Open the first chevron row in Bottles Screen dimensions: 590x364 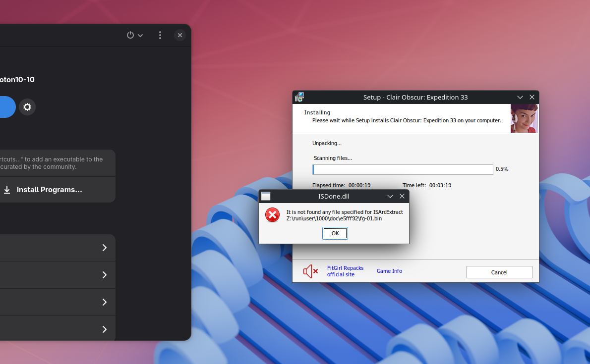58,248
